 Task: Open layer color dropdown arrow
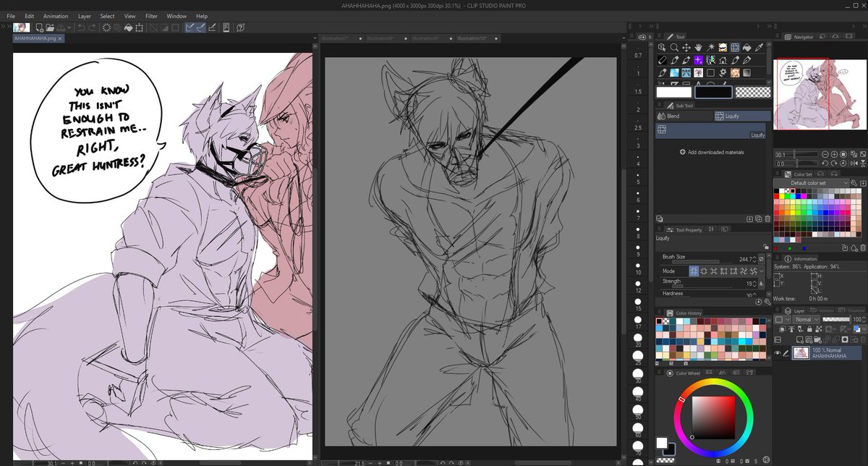tap(864, 329)
